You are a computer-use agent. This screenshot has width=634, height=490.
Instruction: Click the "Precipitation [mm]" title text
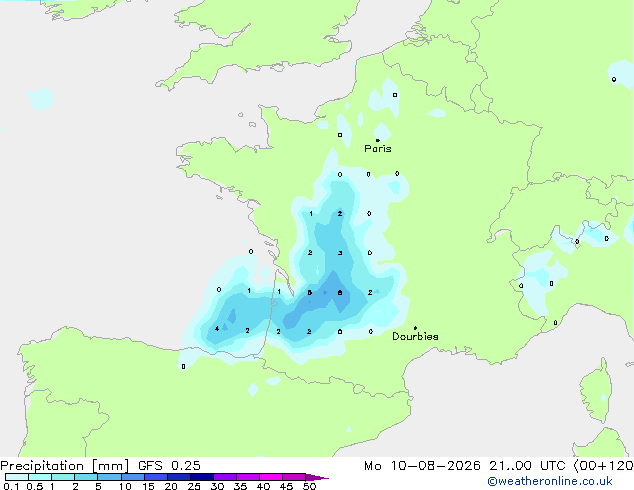click(64, 466)
